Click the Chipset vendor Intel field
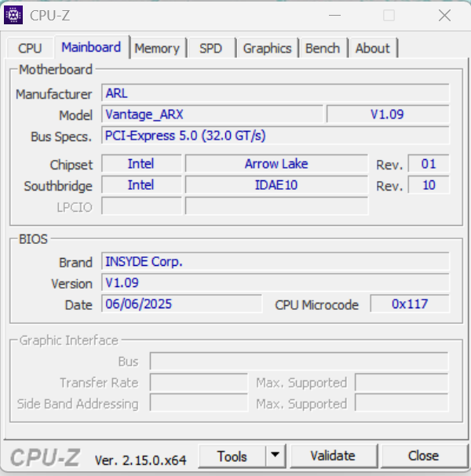 coord(141,164)
